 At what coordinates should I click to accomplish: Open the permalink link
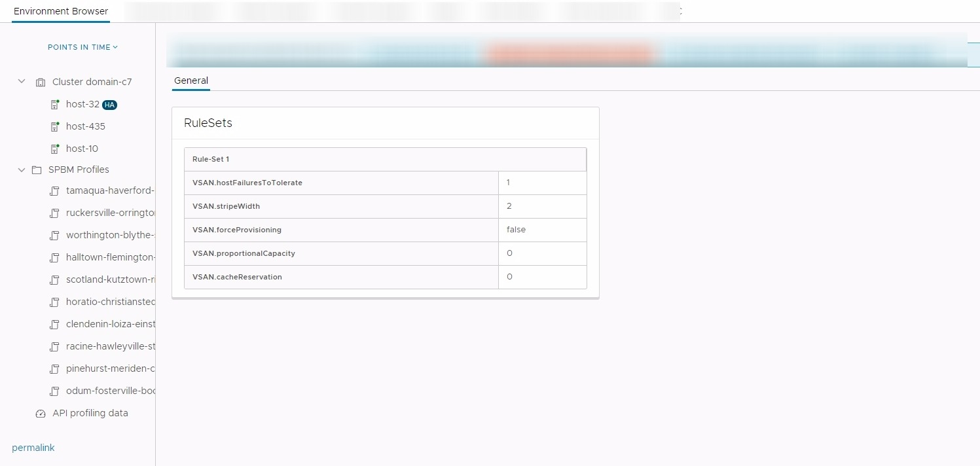point(33,448)
